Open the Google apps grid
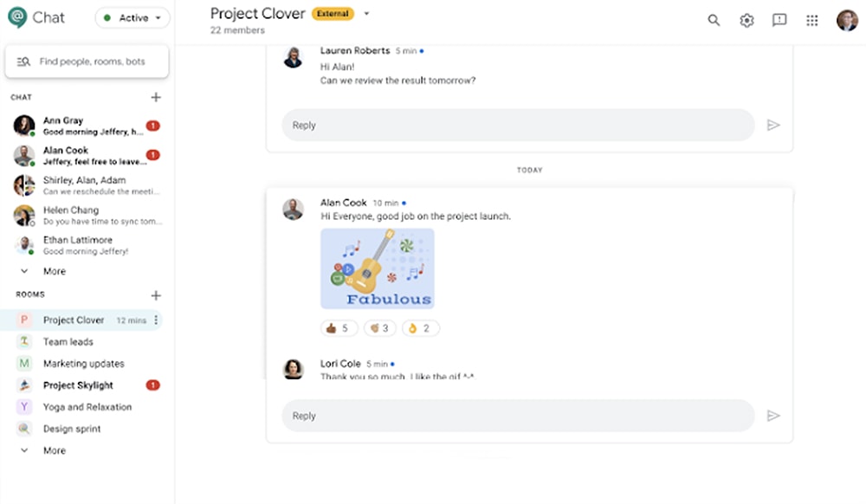 (812, 21)
